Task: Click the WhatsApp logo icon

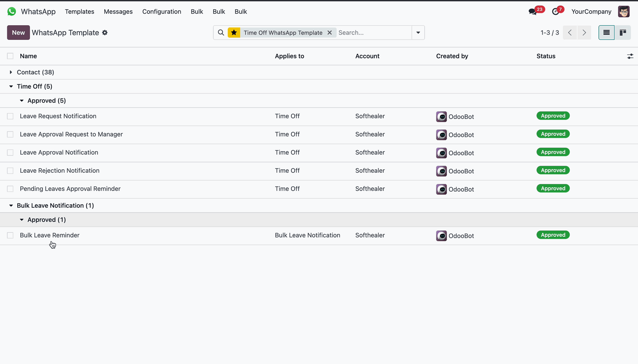Action: 12,12
